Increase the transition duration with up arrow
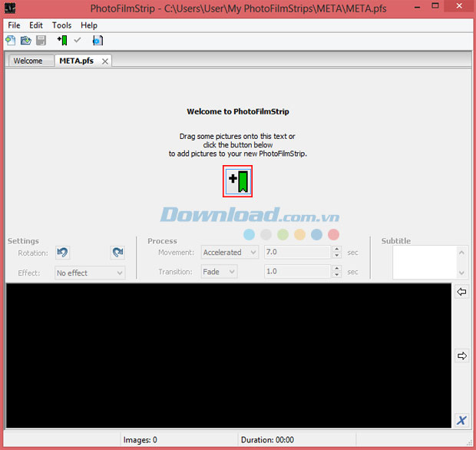476x450 pixels. click(x=337, y=268)
